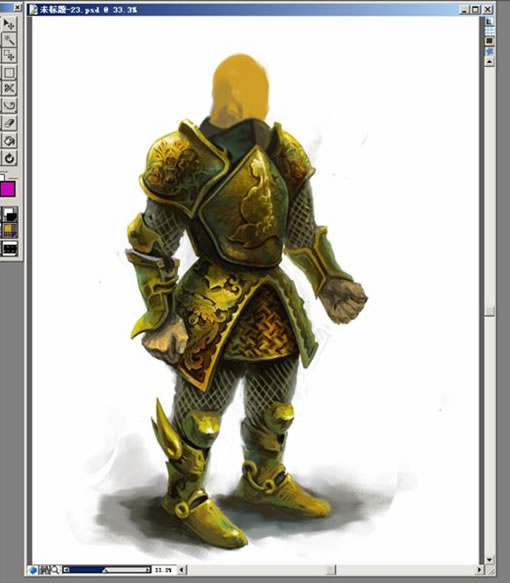Open the yellow pattern selector swatch

coord(10,231)
